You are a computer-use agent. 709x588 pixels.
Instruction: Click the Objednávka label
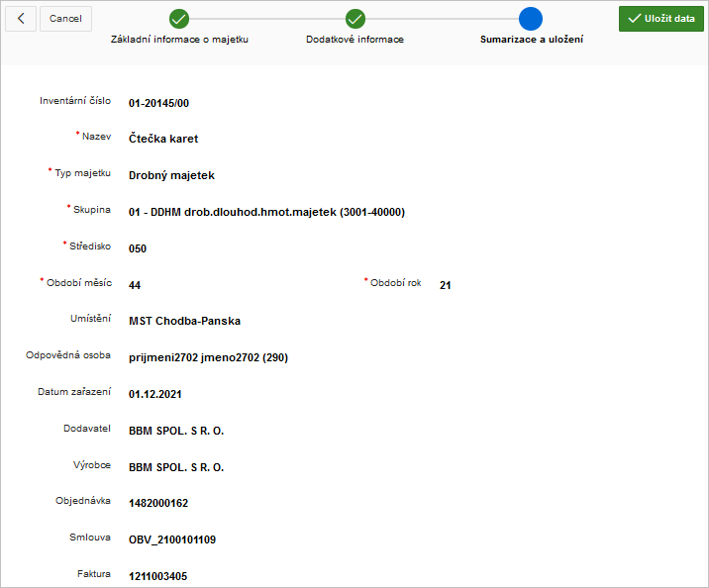pos(83,501)
